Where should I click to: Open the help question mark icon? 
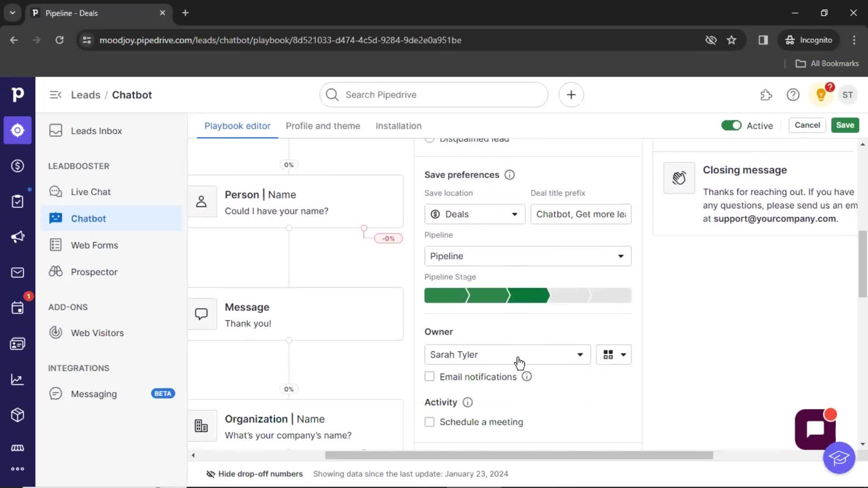click(793, 95)
